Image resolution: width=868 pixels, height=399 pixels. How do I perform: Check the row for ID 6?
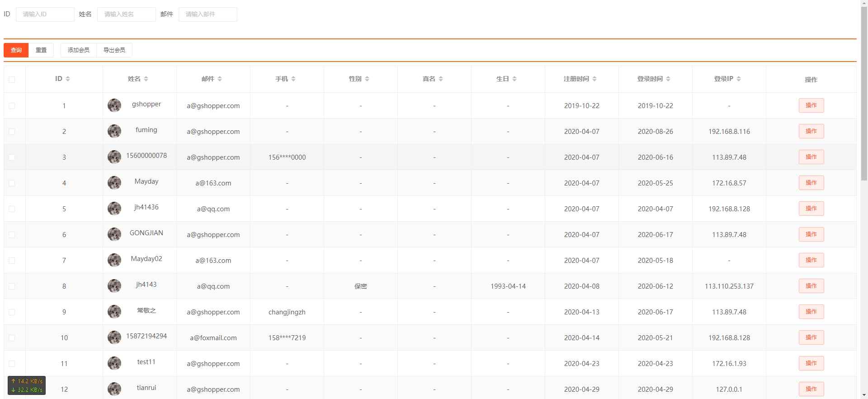[12, 235]
